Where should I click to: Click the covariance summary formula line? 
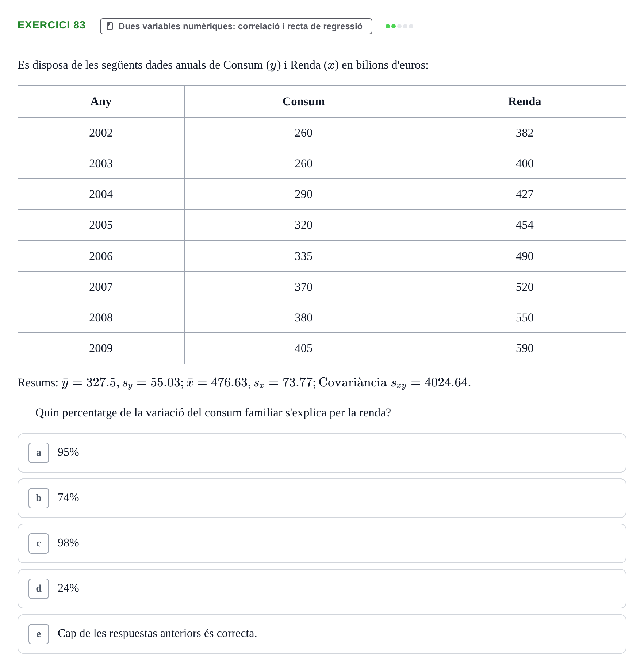244,383
